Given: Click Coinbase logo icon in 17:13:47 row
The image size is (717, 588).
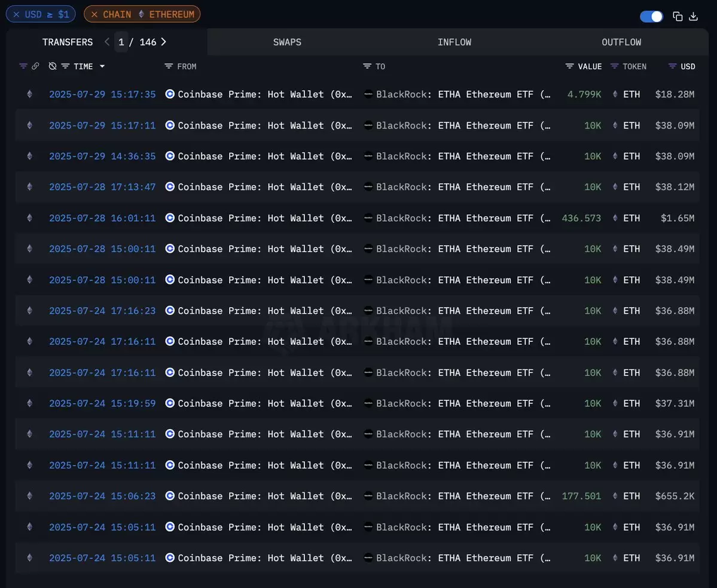Looking at the screenshot, I should coord(170,187).
